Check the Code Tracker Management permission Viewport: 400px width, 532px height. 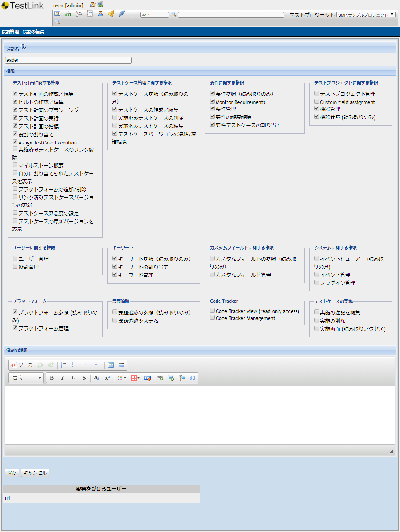pyautogui.click(x=212, y=318)
